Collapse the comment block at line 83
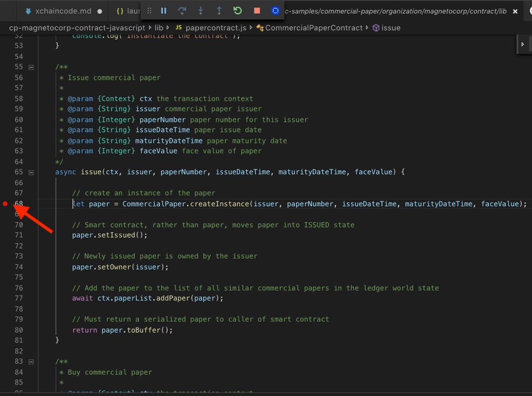Screen dimensions: 532x396 (x=31, y=362)
